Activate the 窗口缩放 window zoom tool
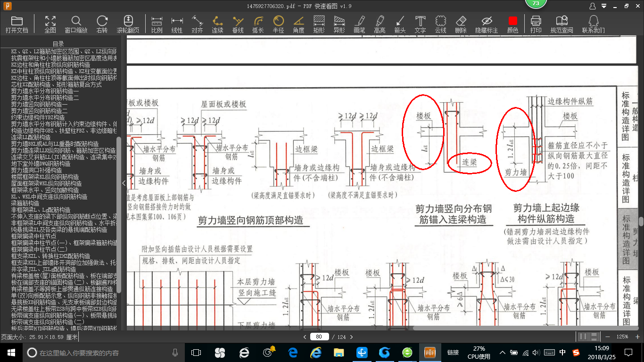The image size is (644, 362). (76, 24)
